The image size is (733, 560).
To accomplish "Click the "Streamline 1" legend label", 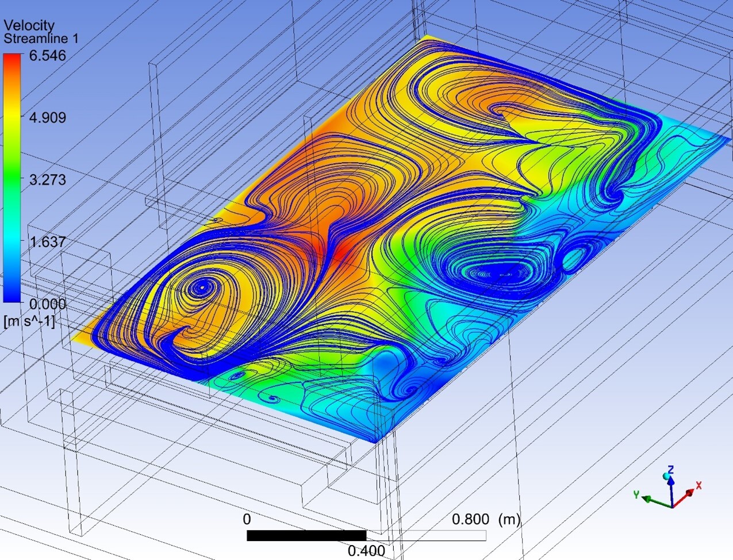I will click(41, 39).
